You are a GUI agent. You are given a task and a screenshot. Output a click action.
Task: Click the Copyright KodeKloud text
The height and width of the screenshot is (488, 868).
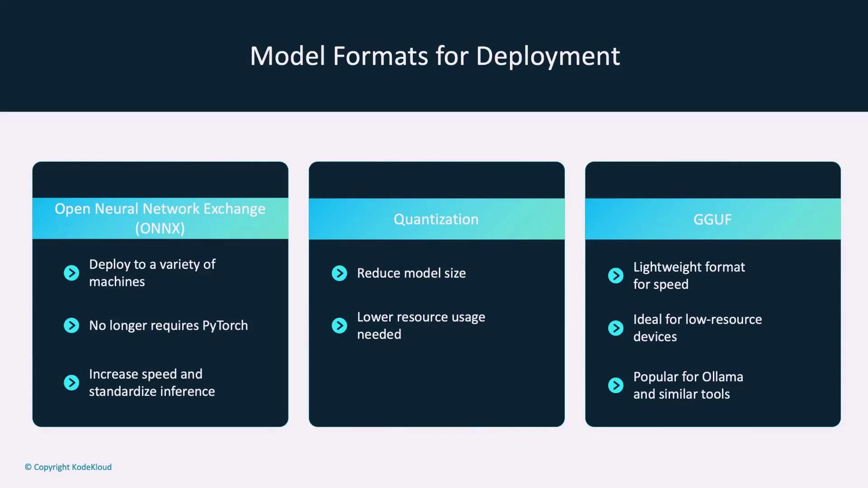[68, 467]
